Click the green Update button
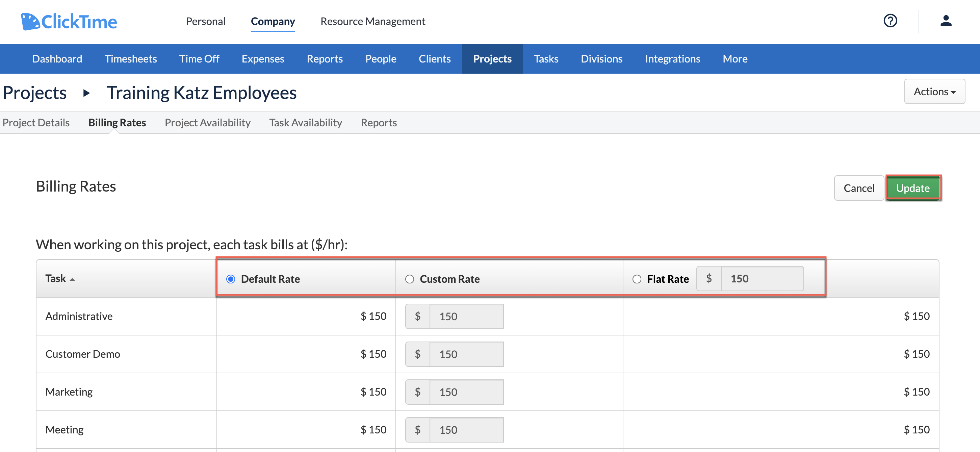 coord(913,188)
